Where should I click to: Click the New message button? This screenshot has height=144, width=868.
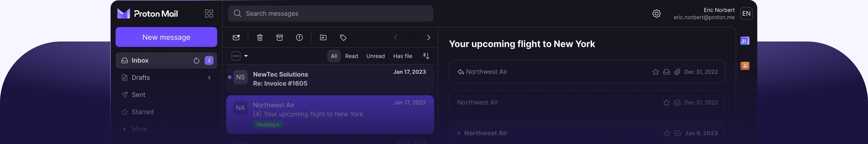click(166, 37)
